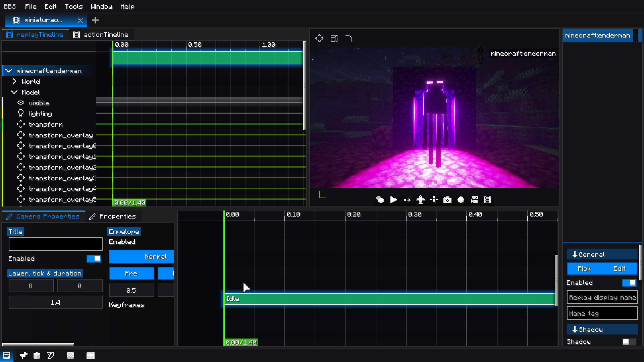Select the Idle clip in timeline
This screenshot has height=362, width=644.
390,299
